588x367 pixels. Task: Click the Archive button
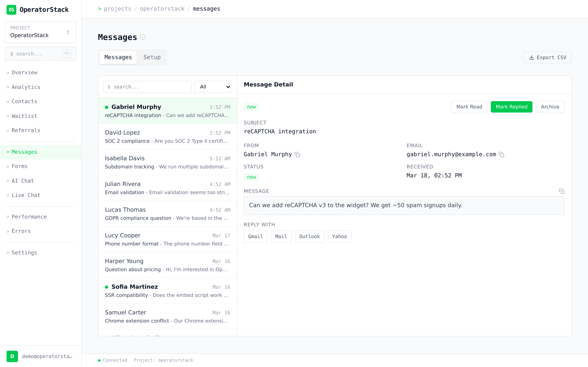click(550, 107)
